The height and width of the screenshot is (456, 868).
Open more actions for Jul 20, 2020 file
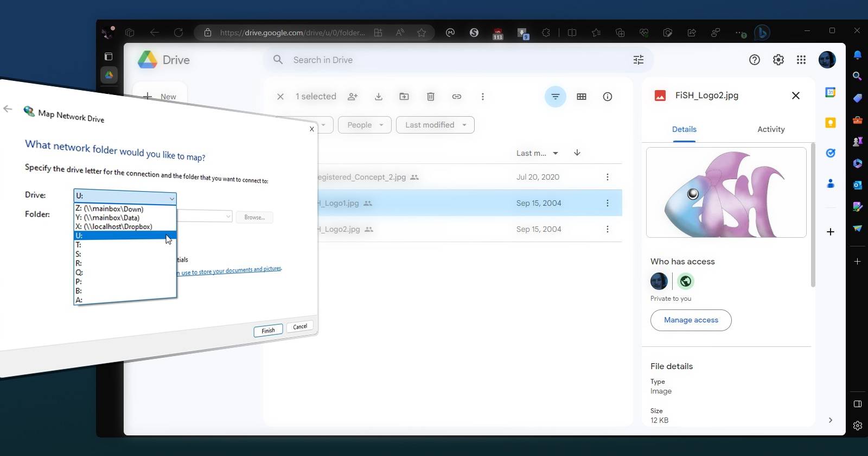click(608, 177)
